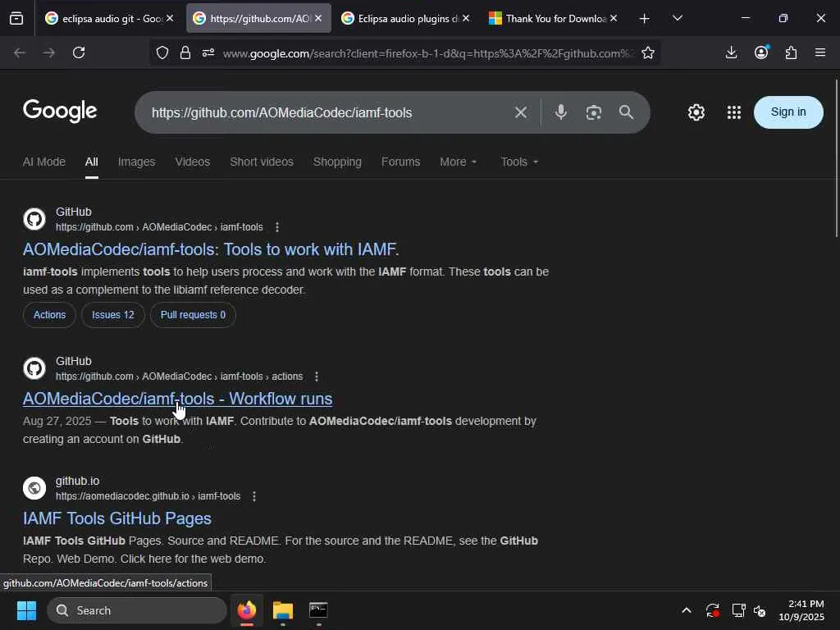Bookmark this page with the star icon
This screenshot has height=630, width=840.
648,52
